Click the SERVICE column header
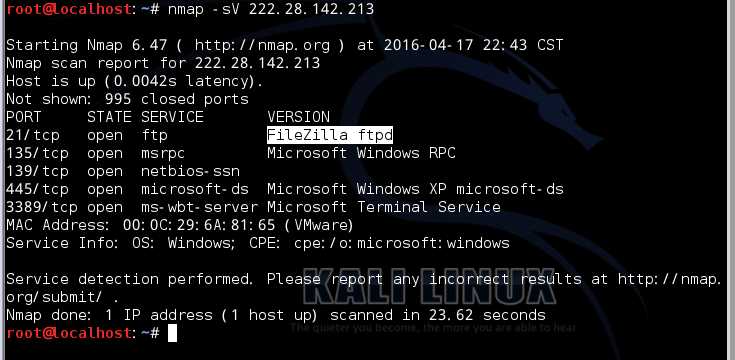735x360 pixels. click(172, 117)
